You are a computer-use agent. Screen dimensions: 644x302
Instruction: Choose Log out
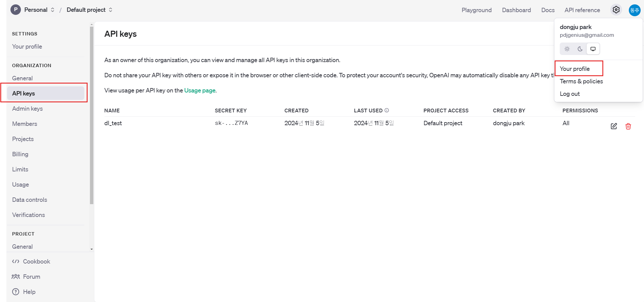pos(570,94)
